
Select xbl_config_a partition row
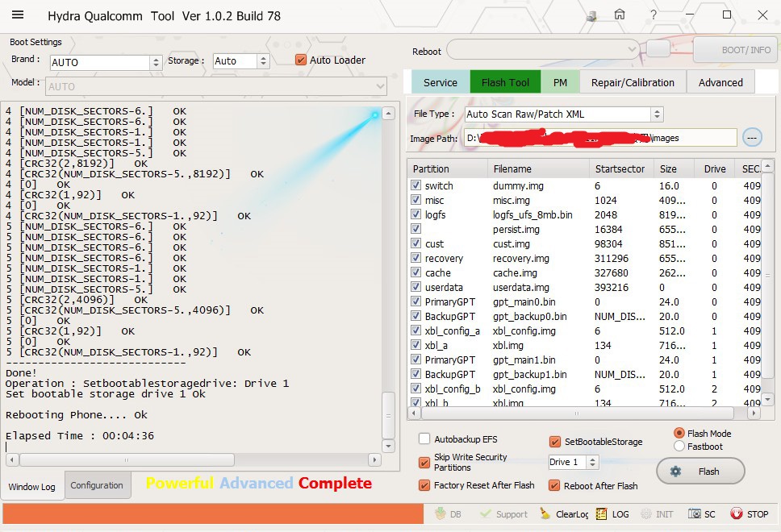pos(453,331)
